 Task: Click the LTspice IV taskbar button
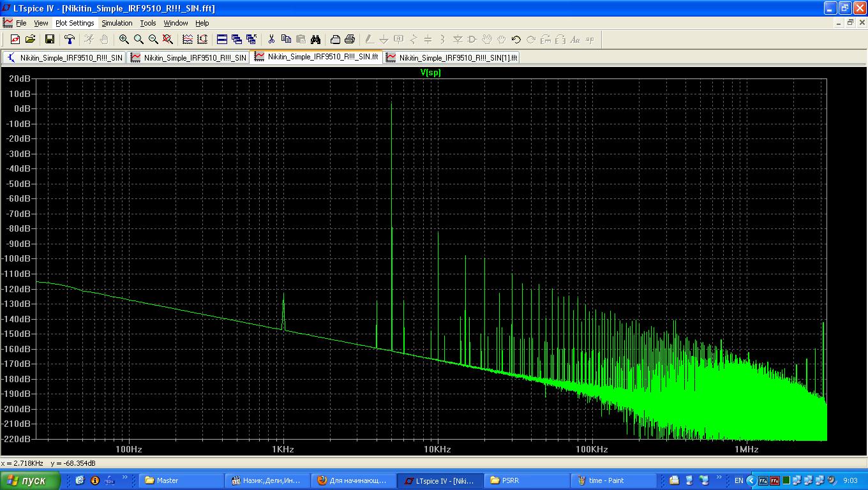coord(440,480)
